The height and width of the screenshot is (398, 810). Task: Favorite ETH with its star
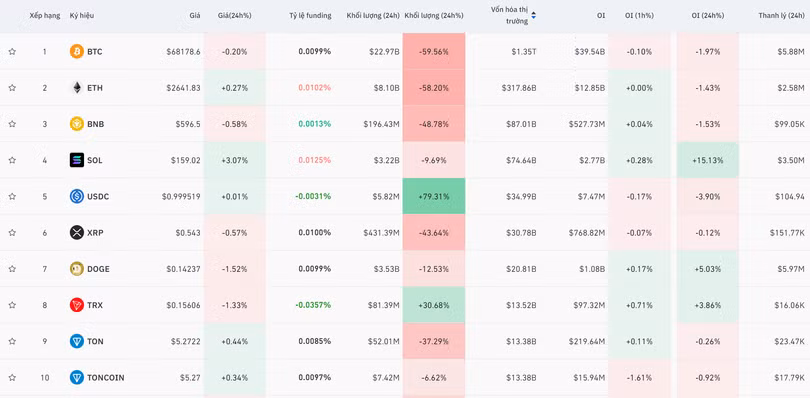coord(12,88)
